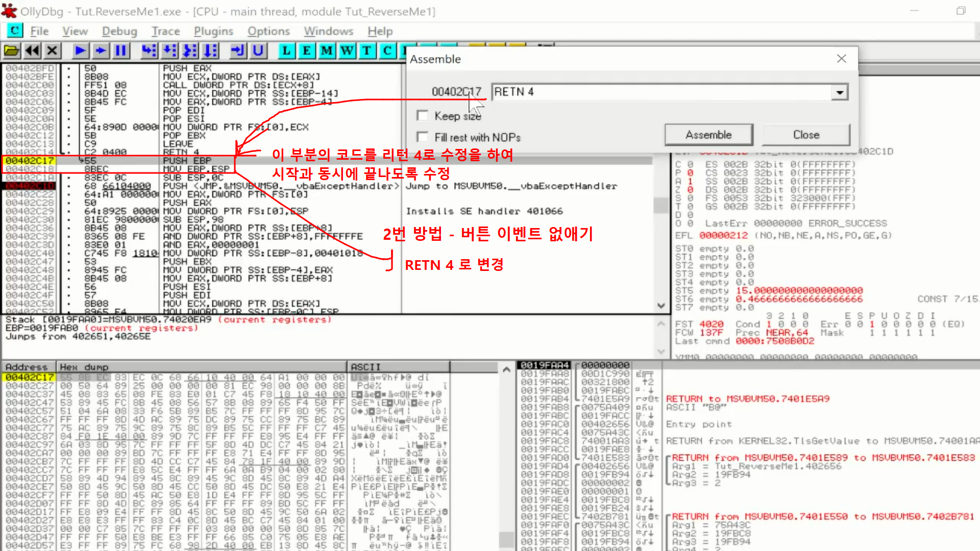
Task: Click the EFL 00000212 register value
Action: point(723,235)
